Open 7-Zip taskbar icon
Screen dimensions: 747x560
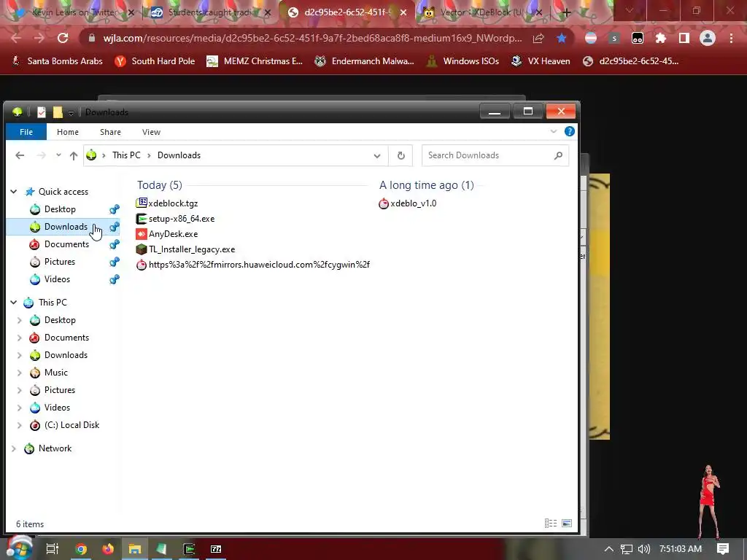[x=216, y=549]
